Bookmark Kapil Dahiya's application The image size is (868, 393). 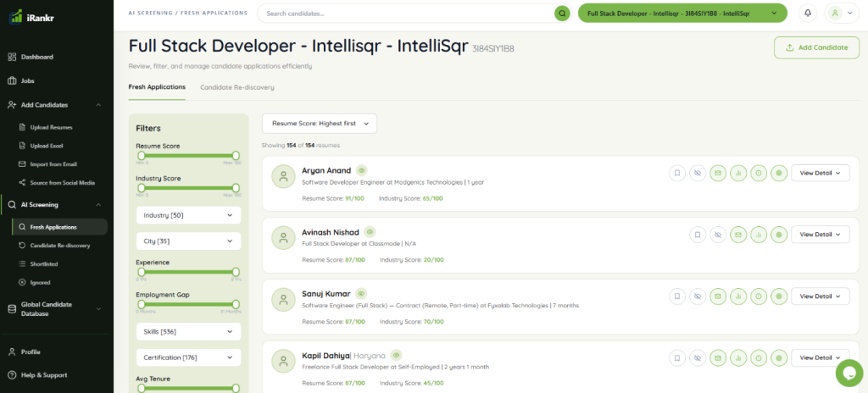click(676, 358)
